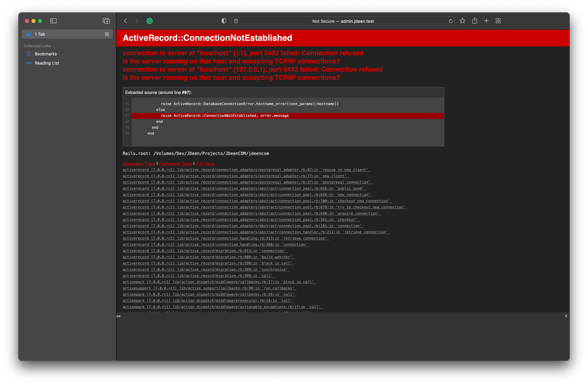Viewport: 588px width, 385px height.
Task: Open trace line run_callbacks
Action: click(x=209, y=288)
